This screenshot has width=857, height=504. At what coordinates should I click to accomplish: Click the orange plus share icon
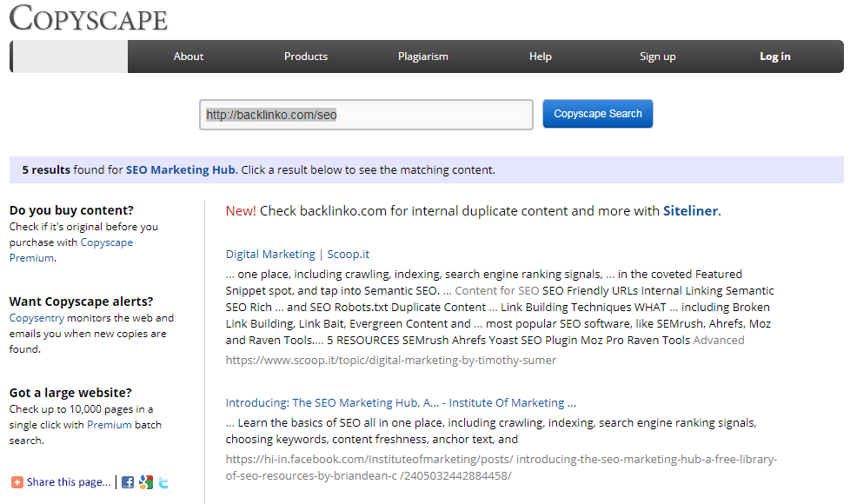[17, 482]
